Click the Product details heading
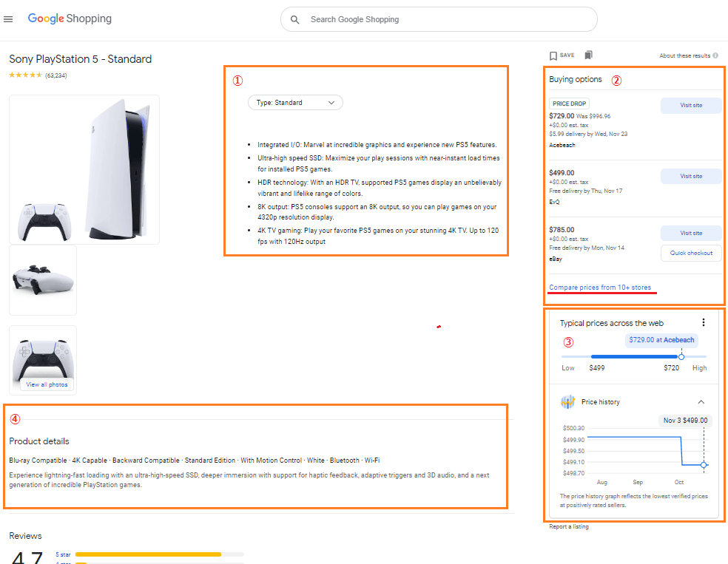Image resolution: width=728 pixels, height=564 pixels. coord(39,441)
